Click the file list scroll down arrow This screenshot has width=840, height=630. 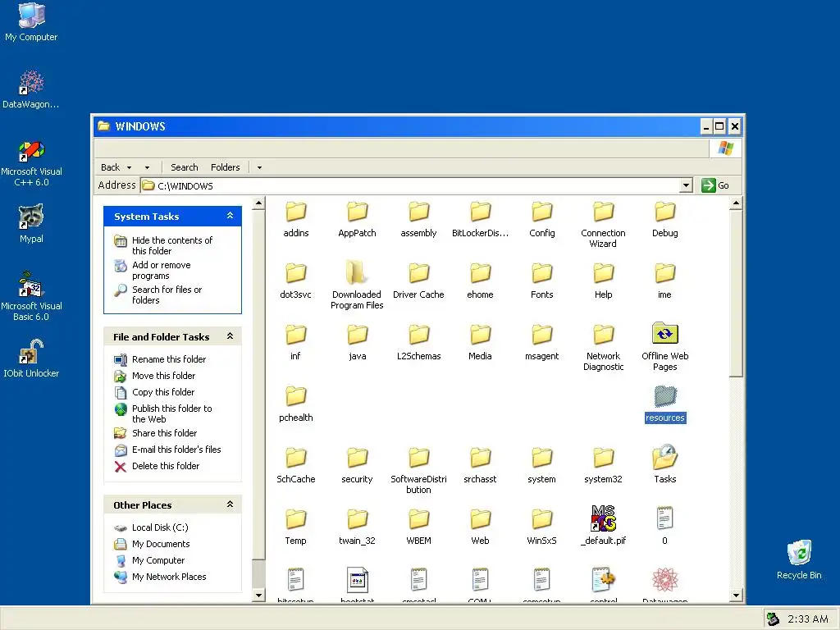[736, 596]
